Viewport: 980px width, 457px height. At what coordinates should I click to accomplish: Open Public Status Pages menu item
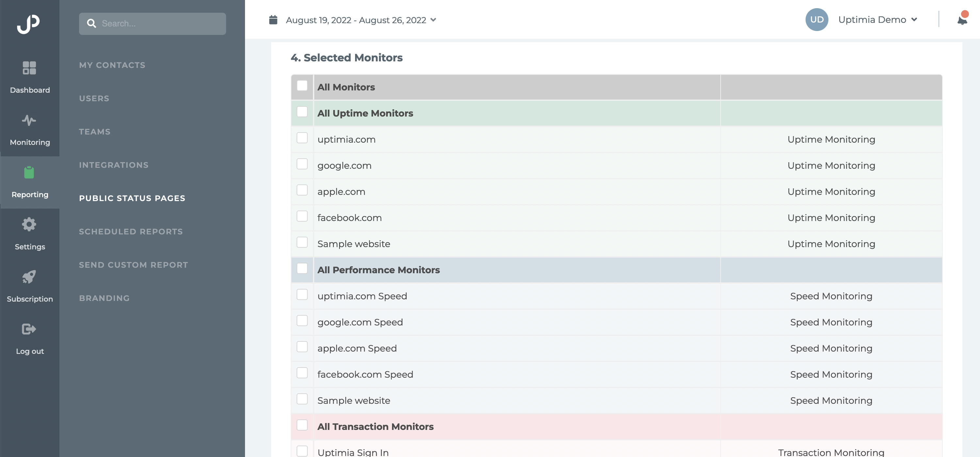pos(132,198)
